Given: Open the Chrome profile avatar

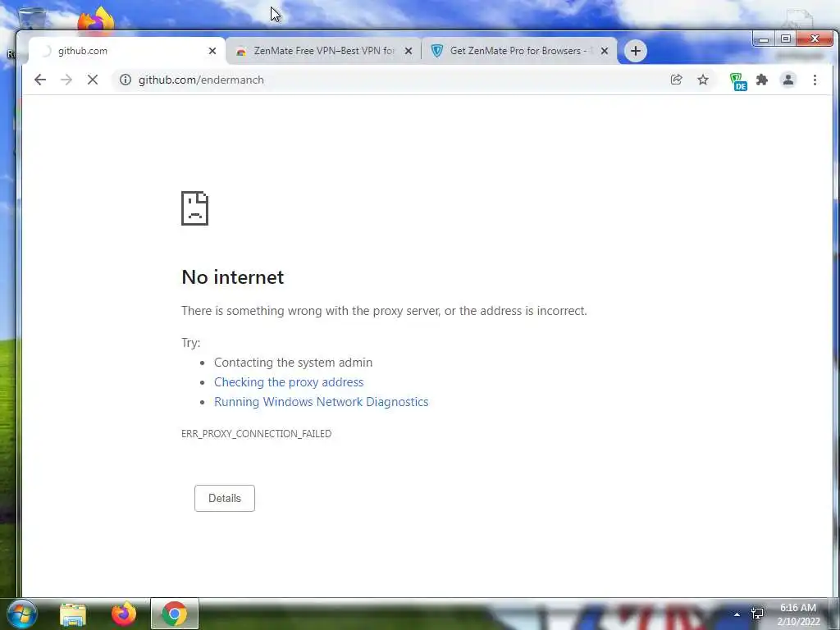Looking at the screenshot, I should pos(788,80).
